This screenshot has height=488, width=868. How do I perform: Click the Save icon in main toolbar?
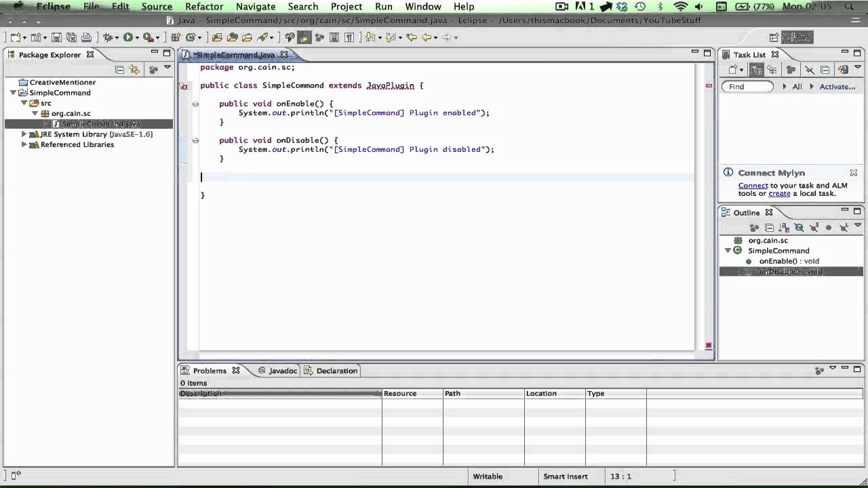56,37
